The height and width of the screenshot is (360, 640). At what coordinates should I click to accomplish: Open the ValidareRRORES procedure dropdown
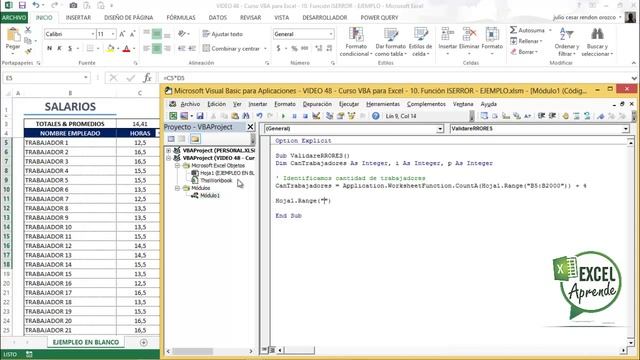pos(626,129)
